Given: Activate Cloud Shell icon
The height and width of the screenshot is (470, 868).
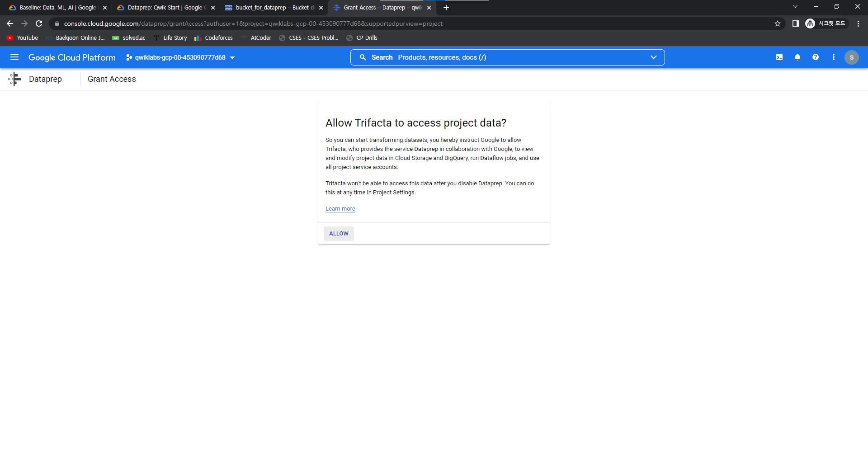Looking at the screenshot, I should point(779,57).
